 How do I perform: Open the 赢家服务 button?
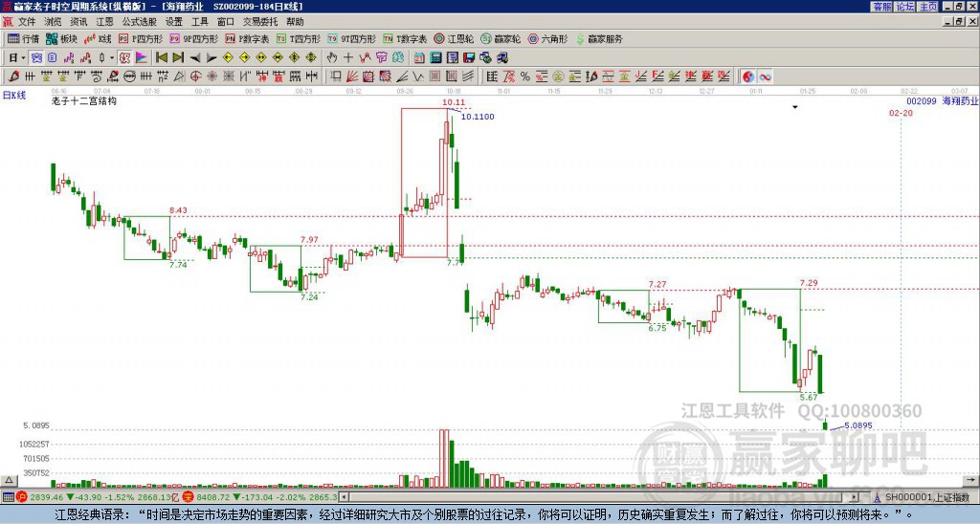coord(598,38)
